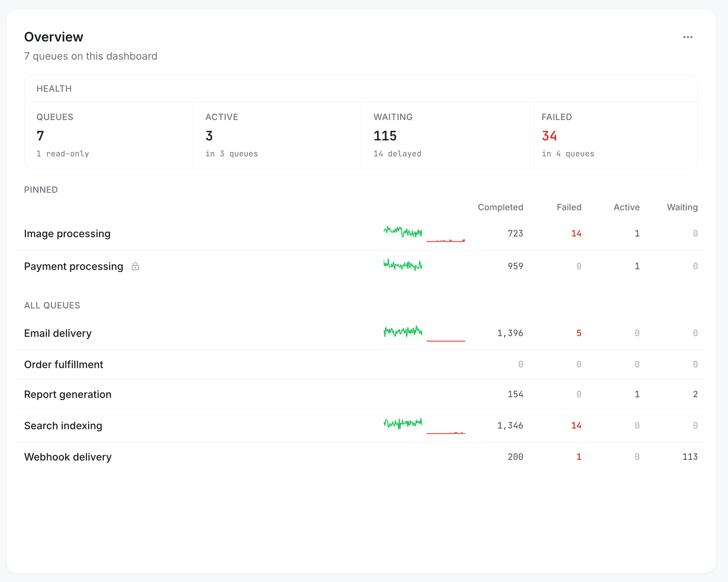Click the Failed health card showing 34

614,136
